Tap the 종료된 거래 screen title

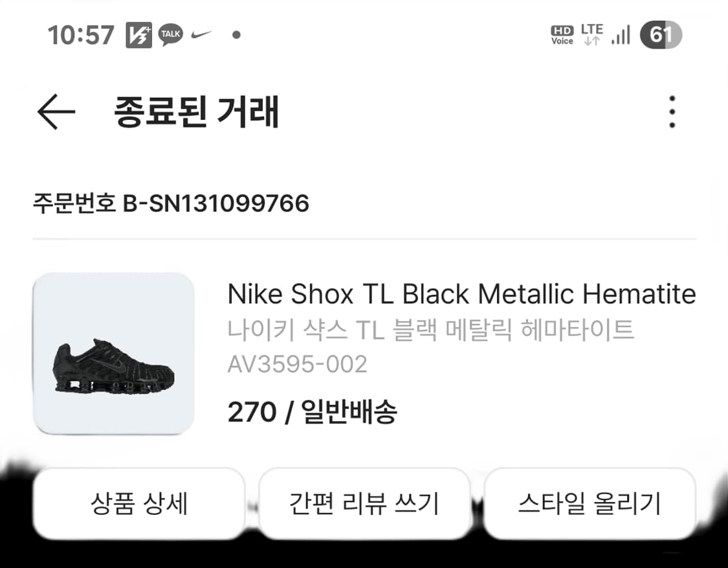click(196, 112)
